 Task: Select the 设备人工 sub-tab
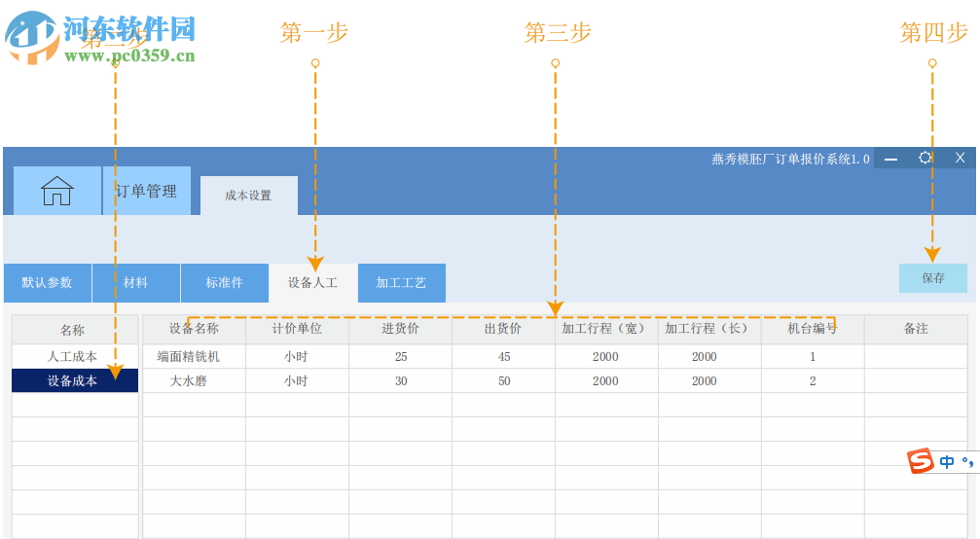(x=313, y=283)
